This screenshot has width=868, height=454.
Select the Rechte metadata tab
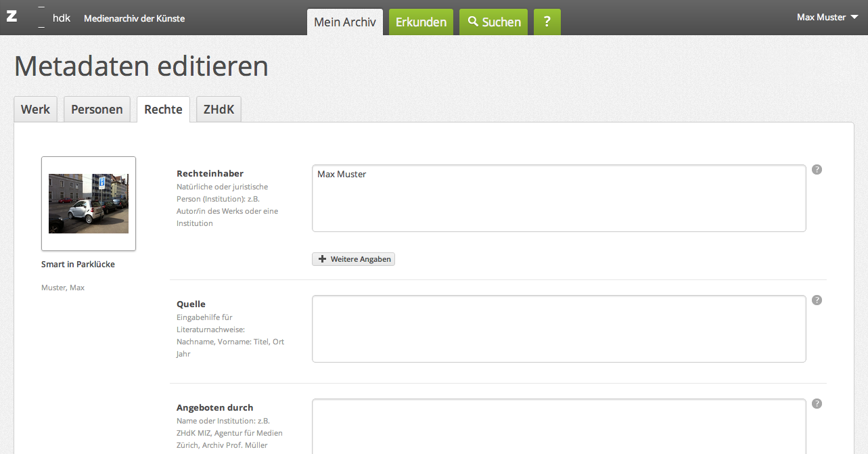[x=163, y=110]
